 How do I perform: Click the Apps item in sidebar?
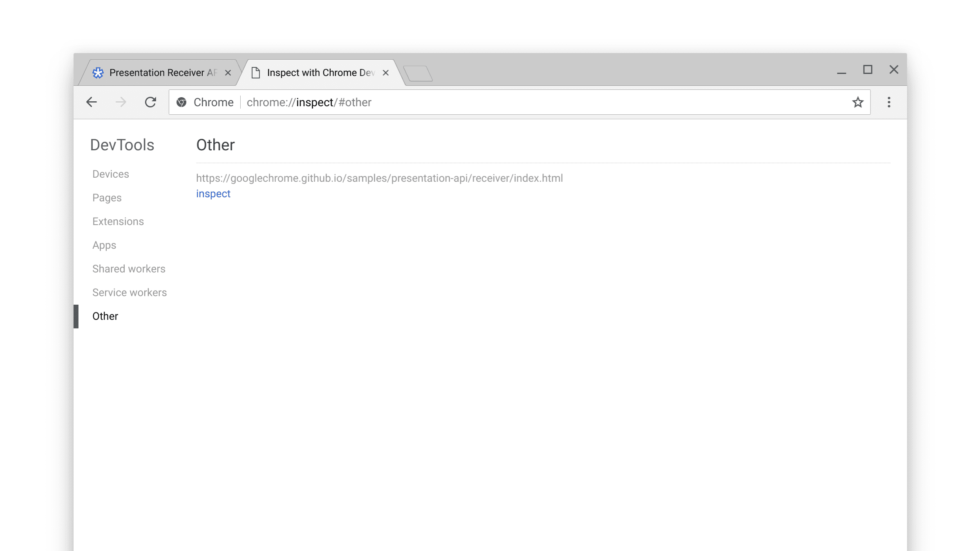coord(104,245)
